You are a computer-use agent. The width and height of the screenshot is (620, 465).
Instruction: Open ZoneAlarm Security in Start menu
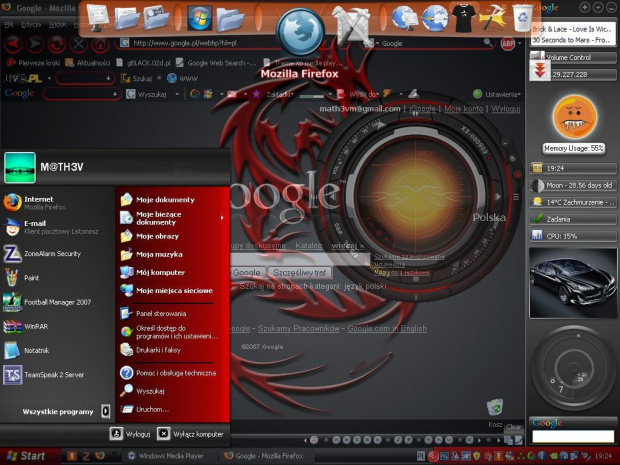pyautogui.click(x=52, y=254)
